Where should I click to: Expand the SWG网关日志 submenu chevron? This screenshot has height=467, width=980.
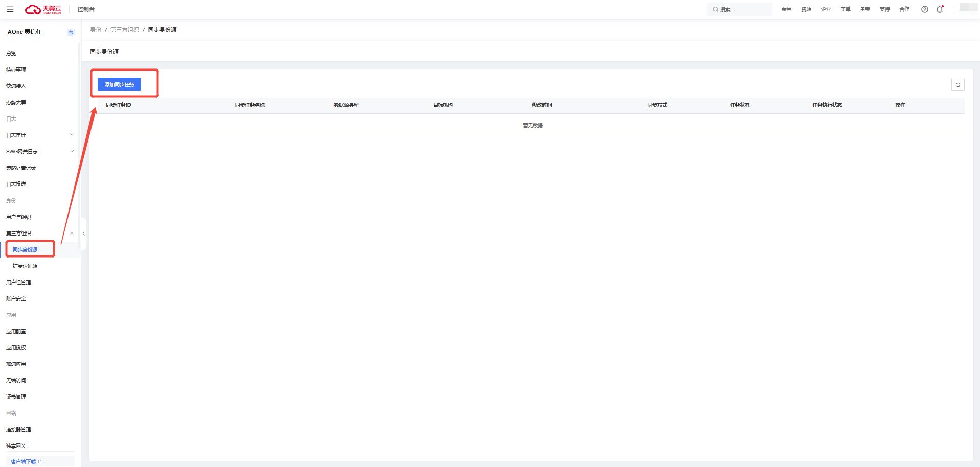click(72, 151)
